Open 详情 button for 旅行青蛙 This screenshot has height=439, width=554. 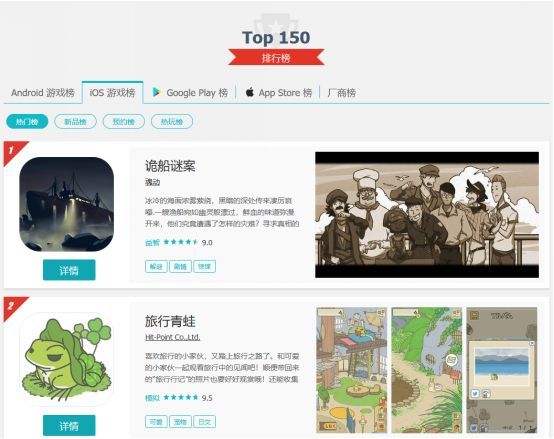click(x=69, y=426)
